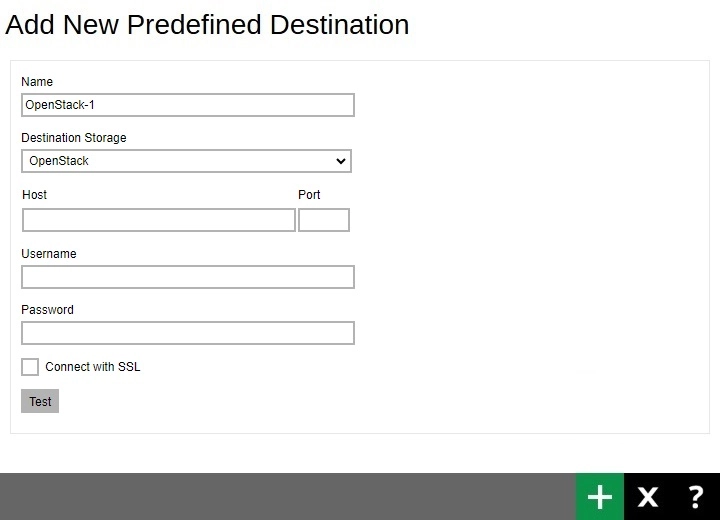Click the 'Port' label text
Screen dimensions: 720x520
(x=309, y=195)
